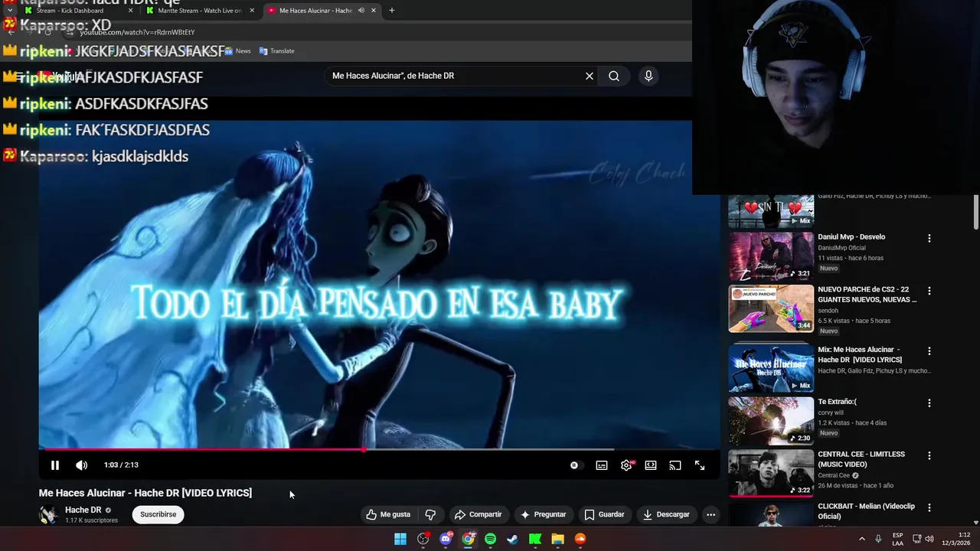Viewport: 980px width, 551px height.
Task: Download the video with Descargar
Action: [x=666, y=514]
